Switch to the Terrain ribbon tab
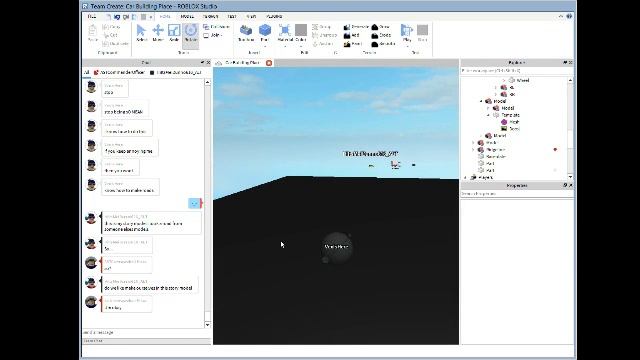The height and width of the screenshot is (360, 640). (211, 16)
